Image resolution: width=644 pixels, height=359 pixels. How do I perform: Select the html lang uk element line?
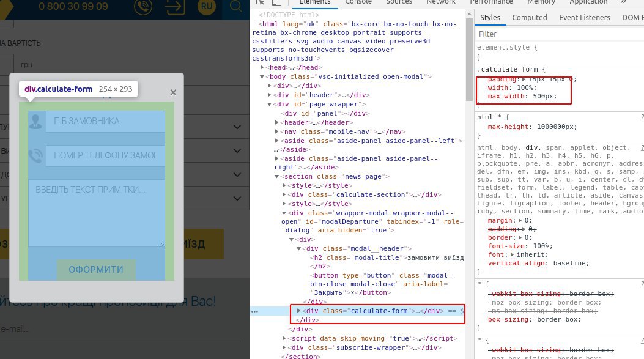tap(354, 41)
